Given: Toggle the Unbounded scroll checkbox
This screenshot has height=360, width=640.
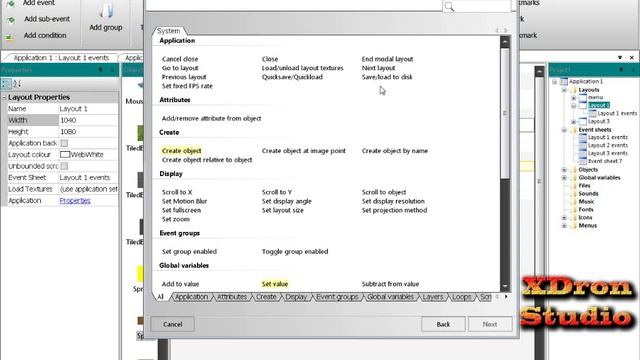Looking at the screenshot, I should coord(64,166).
